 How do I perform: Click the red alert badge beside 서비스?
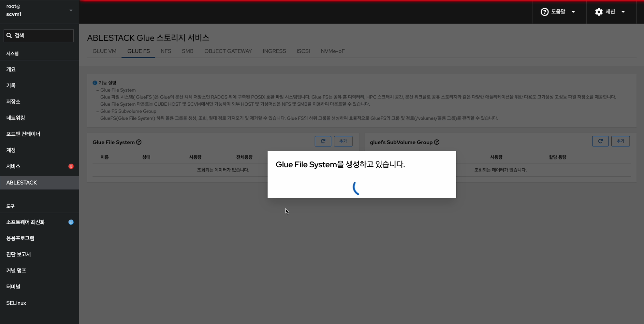pyautogui.click(x=71, y=166)
